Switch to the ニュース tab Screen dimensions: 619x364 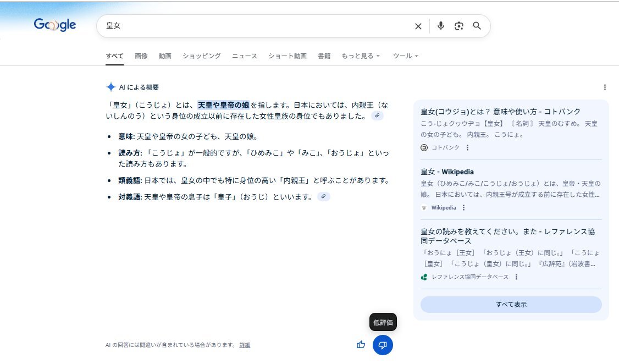pyautogui.click(x=245, y=56)
